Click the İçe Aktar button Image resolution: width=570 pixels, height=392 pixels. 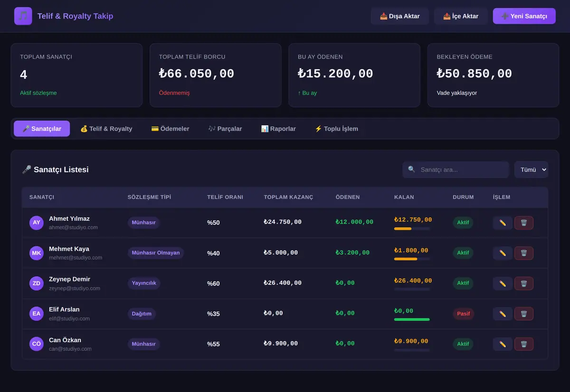tap(461, 16)
